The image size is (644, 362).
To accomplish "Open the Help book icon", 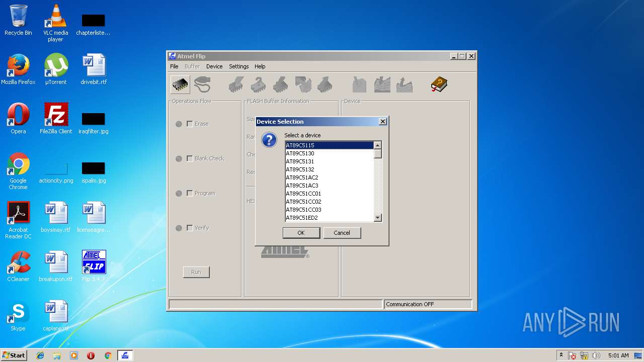I will pos(439,84).
